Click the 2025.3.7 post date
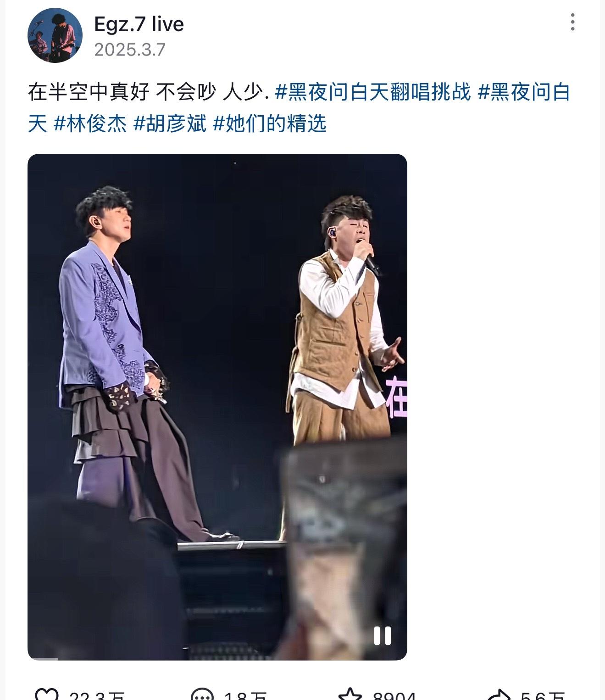This screenshot has height=700, width=605. tap(130, 50)
